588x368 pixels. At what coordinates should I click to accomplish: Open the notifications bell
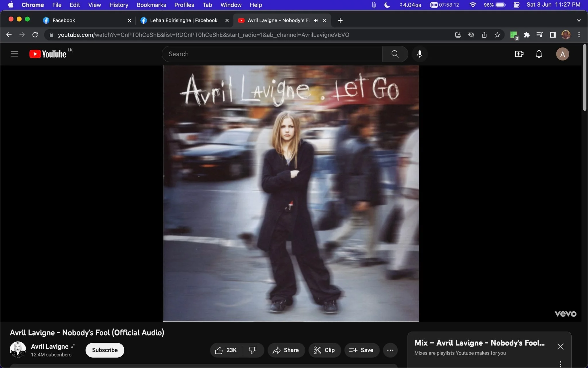coord(539,54)
